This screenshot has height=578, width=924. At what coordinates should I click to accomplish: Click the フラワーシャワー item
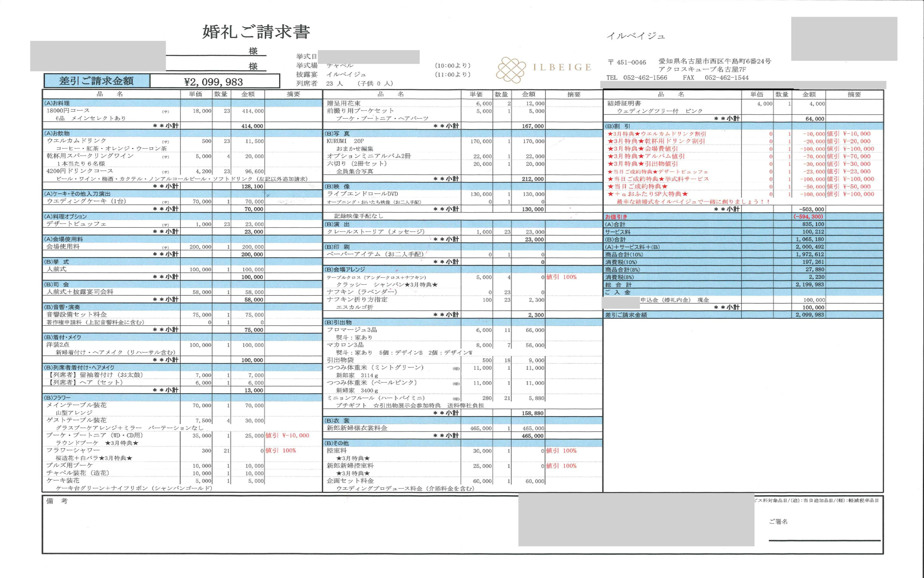(73, 450)
